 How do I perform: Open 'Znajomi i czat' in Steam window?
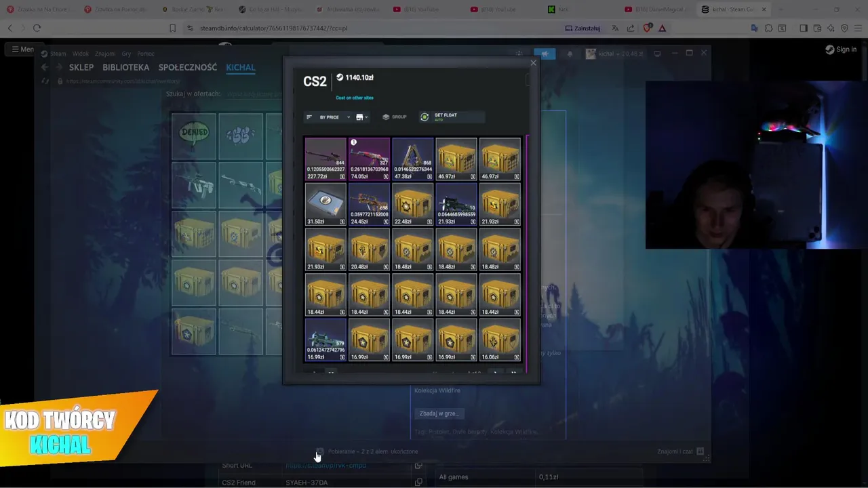pos(681,451)
